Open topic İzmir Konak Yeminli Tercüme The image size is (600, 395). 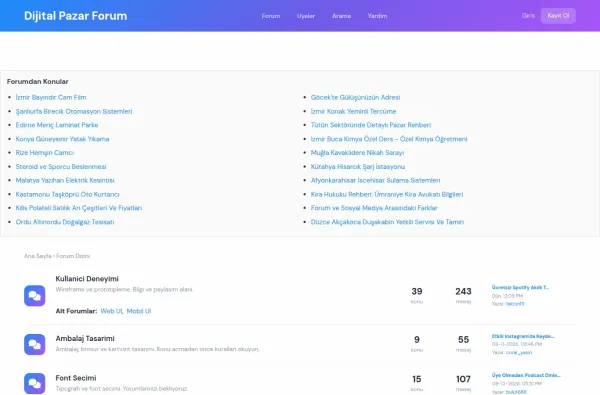click(354, 111)
